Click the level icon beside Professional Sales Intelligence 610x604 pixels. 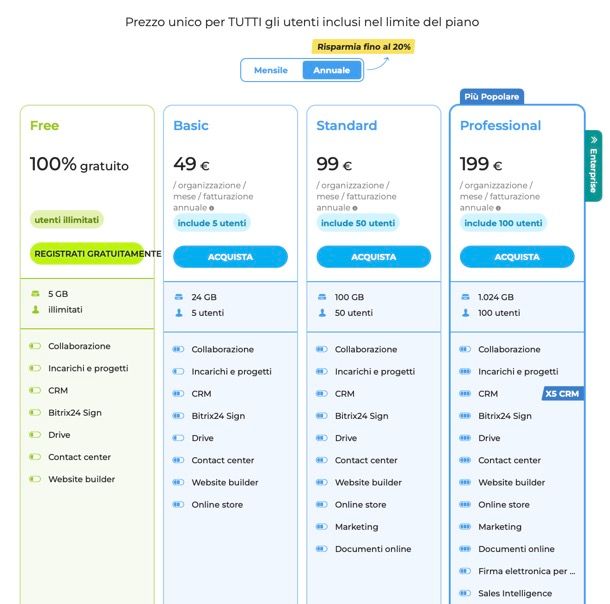(465, 593)
